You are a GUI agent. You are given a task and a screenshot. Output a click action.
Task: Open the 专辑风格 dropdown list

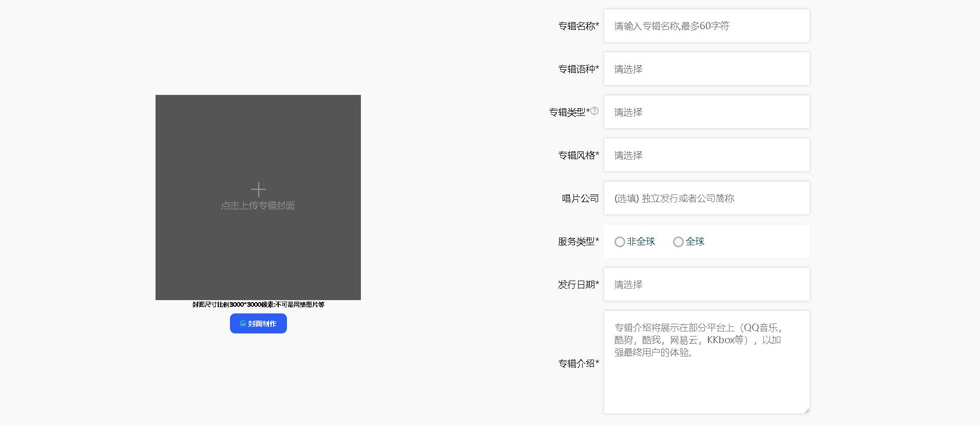tap(706, 155)
